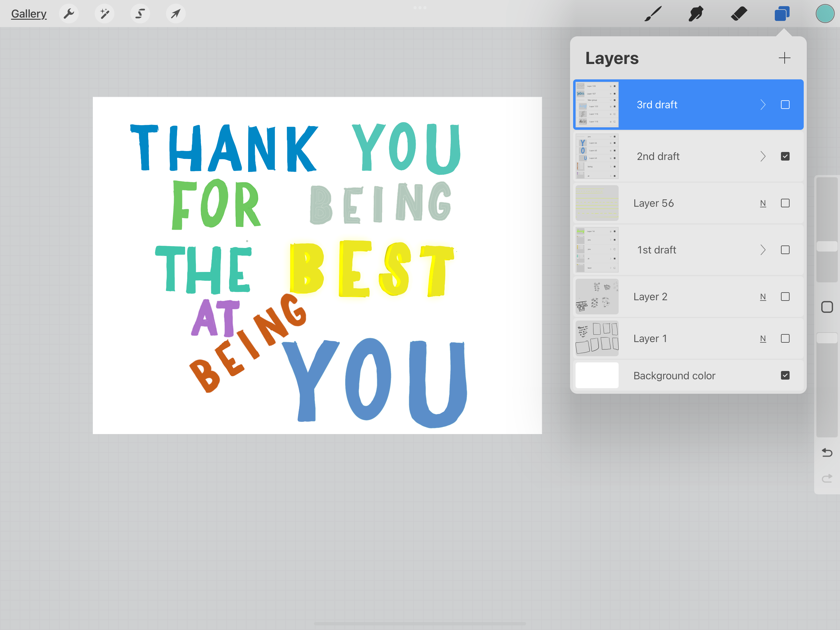Expand the 3rd draft group
Viewport: 840px width, 630px height.
click(763, 105)
